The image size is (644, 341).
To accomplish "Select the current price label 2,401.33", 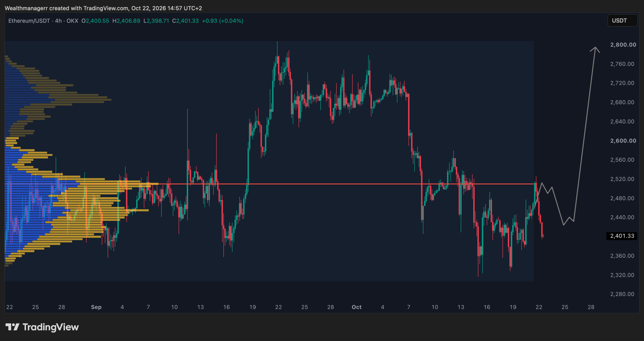I will [x=622, y=236].
